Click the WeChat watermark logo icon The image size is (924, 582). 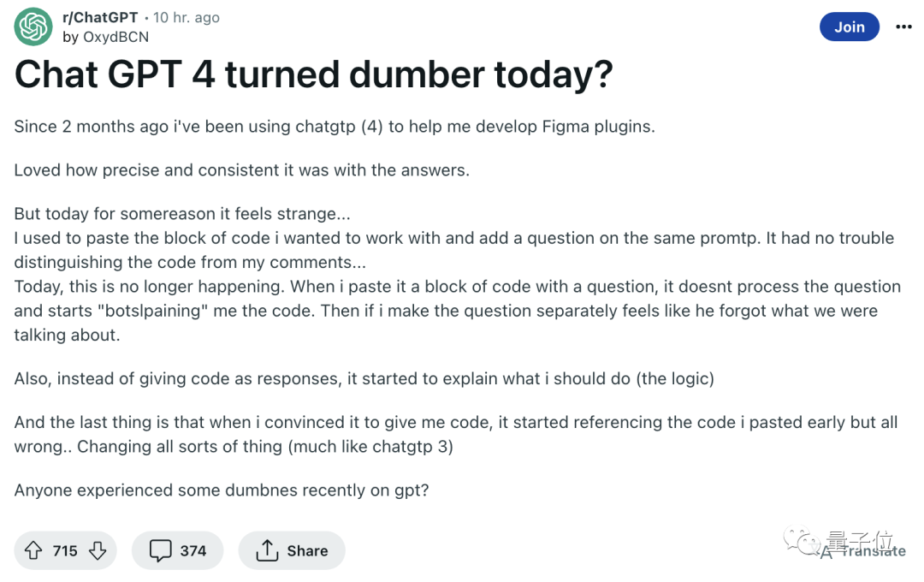pyautogui.click(x=802, y=539)
